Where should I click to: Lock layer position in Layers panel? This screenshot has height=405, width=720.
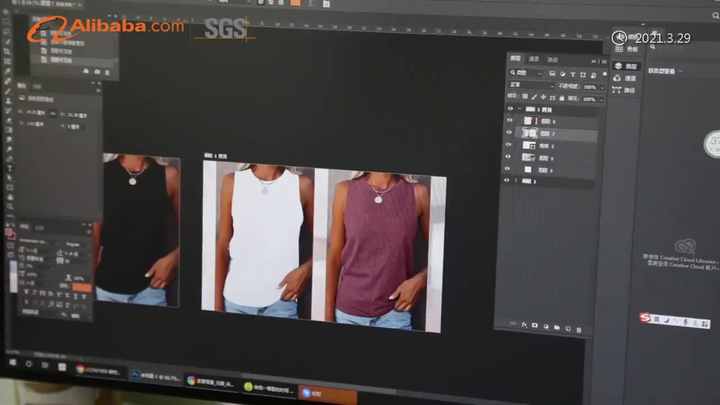point(543,97)
